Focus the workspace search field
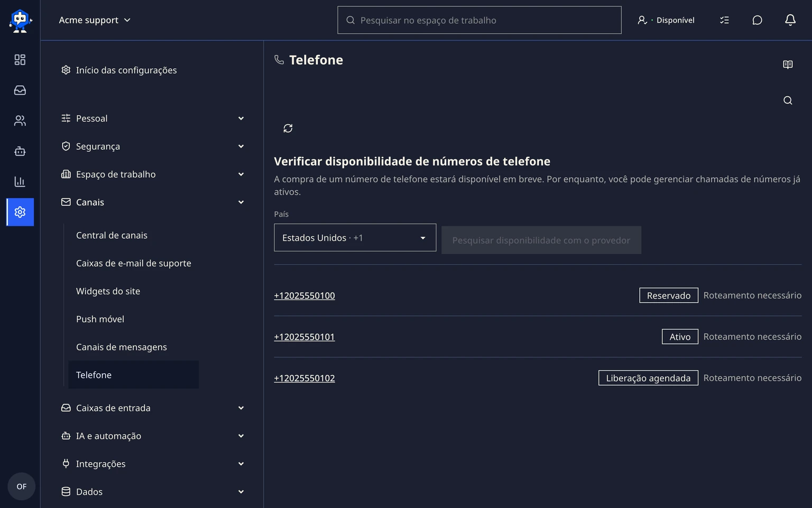This screenshot has width=812, height=508. tap(479, 20)
